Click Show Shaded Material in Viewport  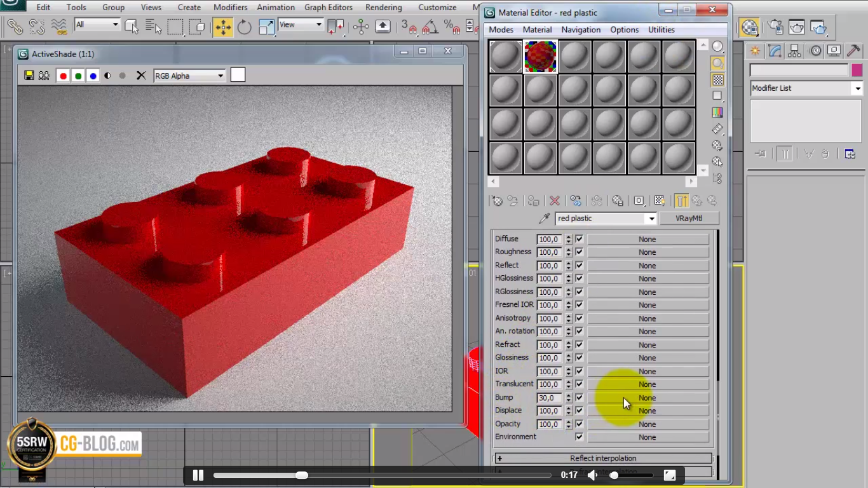[660, 201]
